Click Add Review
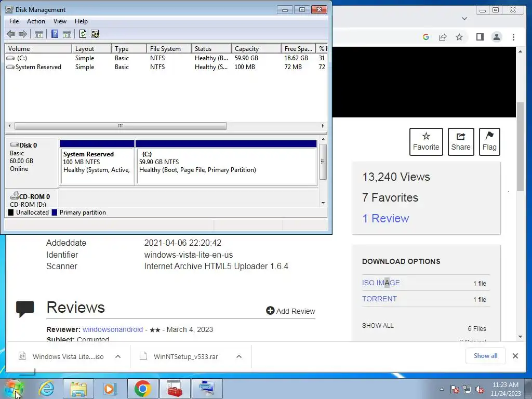Screen dimensions: 532x399 (x=290, y=311)
